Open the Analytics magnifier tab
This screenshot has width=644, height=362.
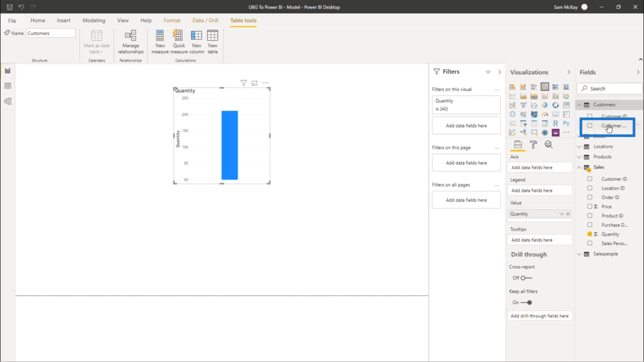(x=549, y=144)
